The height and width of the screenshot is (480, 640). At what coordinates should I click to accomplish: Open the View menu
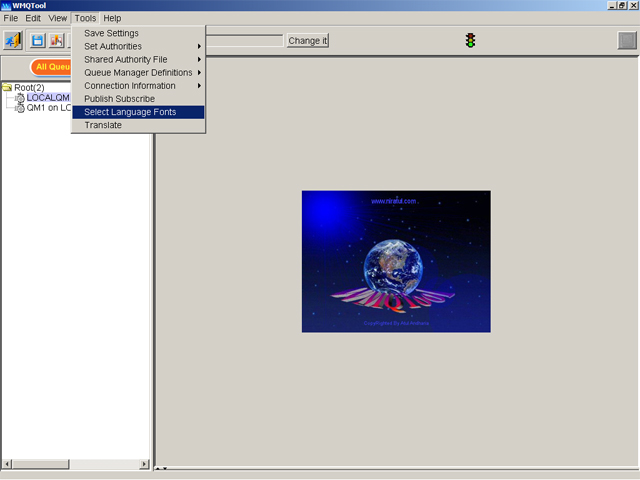click(58, 18)
